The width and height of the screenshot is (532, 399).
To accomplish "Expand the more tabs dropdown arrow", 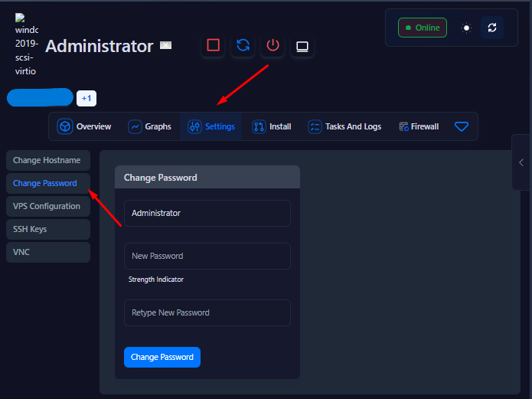I will click(461, 126).
